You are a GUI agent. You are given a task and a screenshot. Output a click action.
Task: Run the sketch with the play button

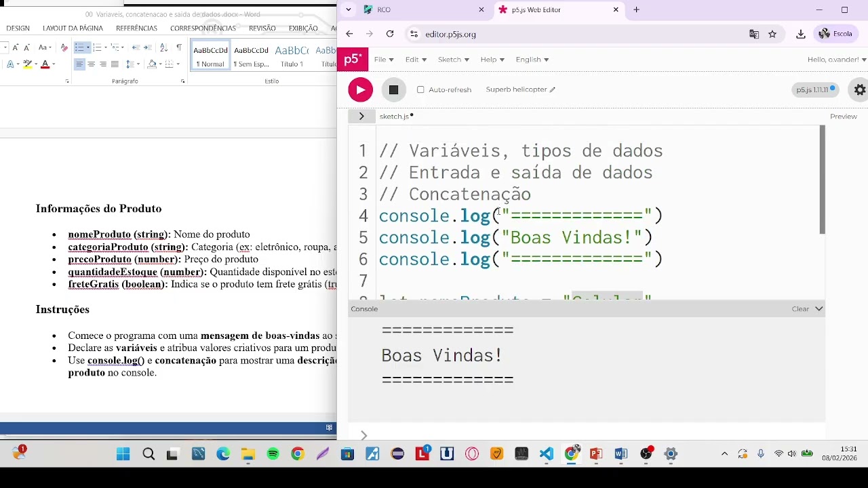click(360, 89)
